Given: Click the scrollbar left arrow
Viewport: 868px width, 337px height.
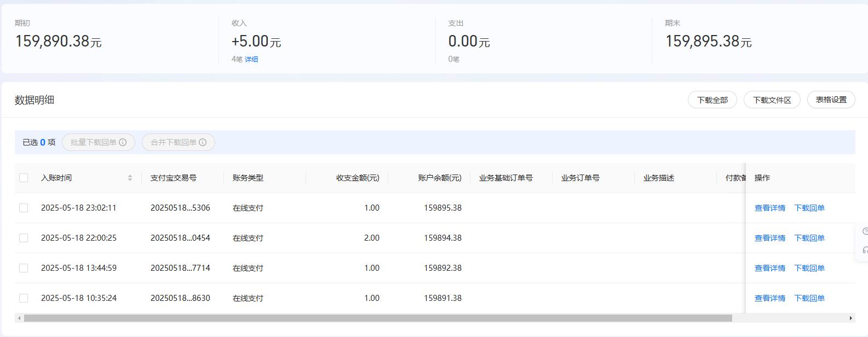Looking at the screenshot, I should (x=19, y=318).
